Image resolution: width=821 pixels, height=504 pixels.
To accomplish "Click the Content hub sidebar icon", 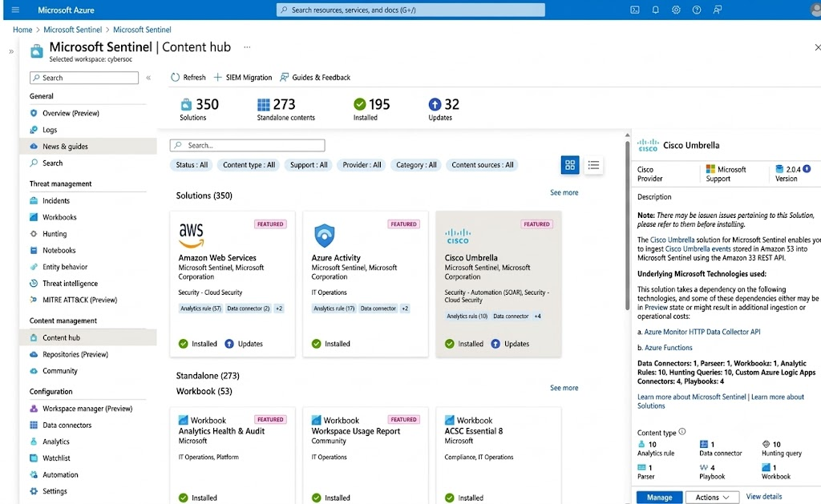I will pos(34,337).
